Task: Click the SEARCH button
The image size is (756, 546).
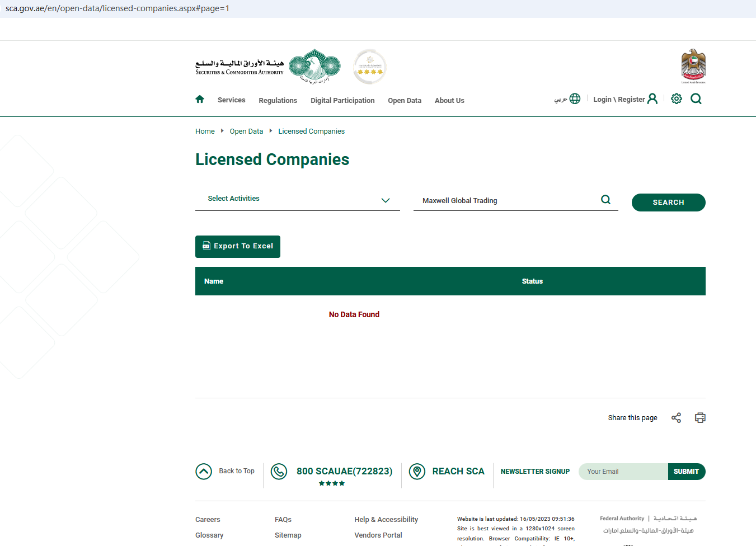Action: 668,203
